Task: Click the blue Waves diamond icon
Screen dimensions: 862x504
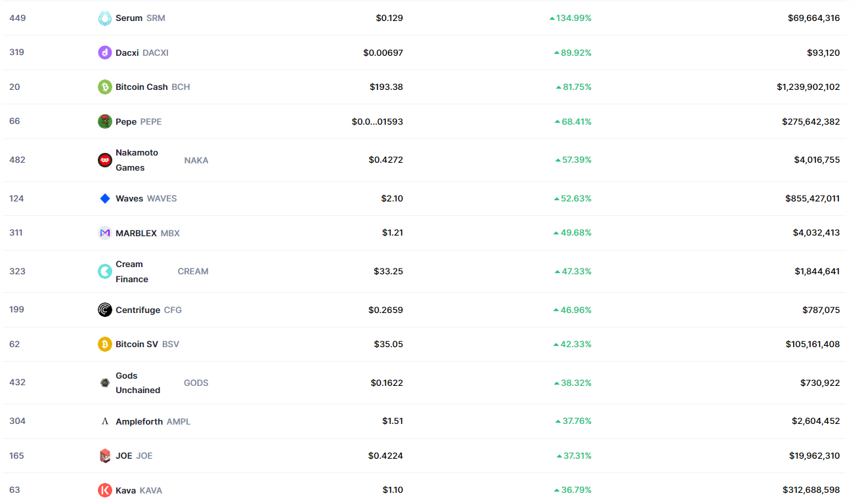Action: coord(105,198)
